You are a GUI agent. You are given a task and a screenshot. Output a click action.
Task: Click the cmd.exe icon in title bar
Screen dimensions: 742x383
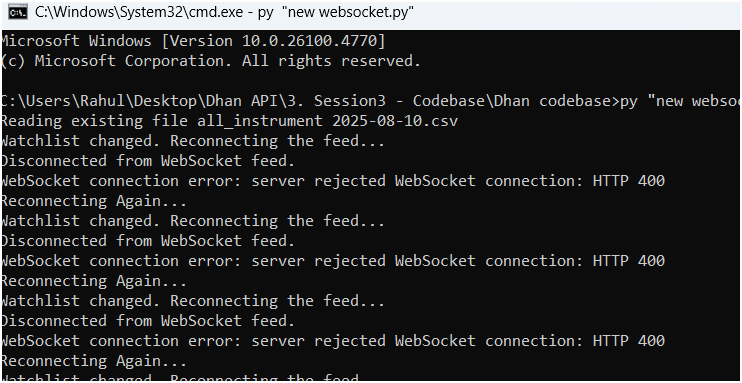[x=18, y=13]
